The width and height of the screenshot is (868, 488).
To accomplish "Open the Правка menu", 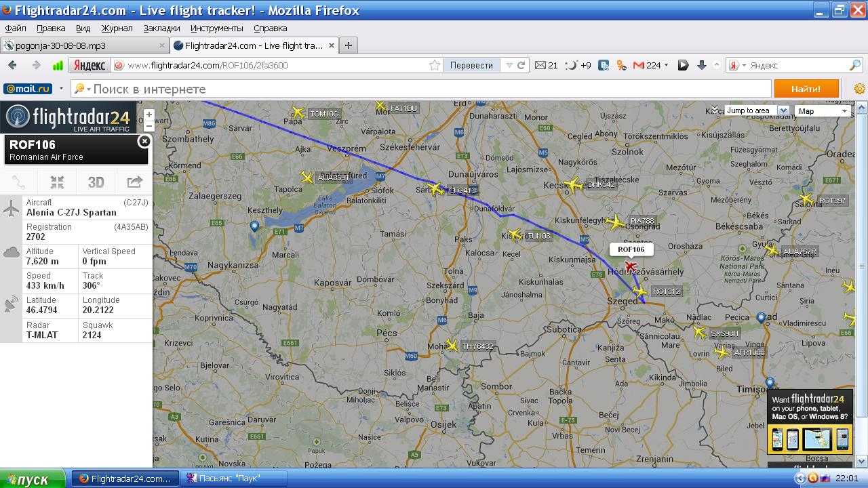I will point(51,28).
